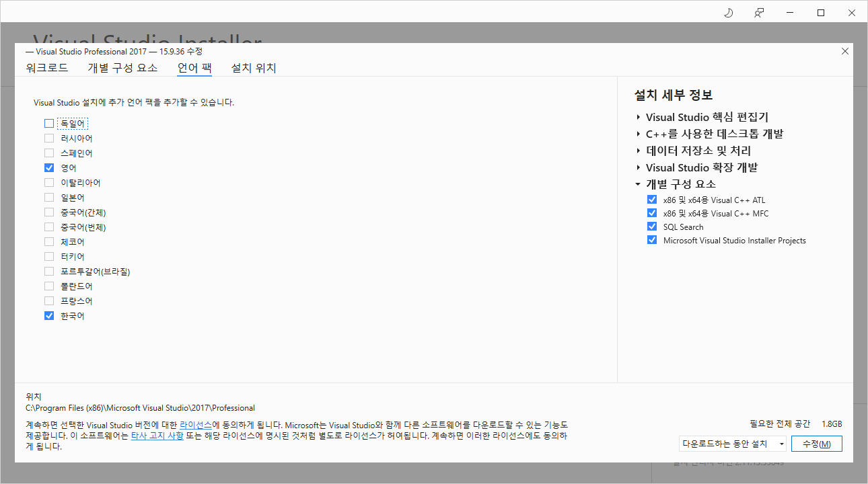
Task: Uncheck the 영어 language pack
Action: point(49,168)
